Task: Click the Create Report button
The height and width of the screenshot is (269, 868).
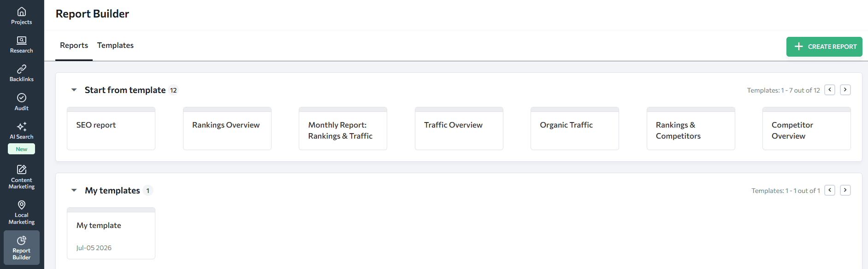Action: [x=824, y=47]
